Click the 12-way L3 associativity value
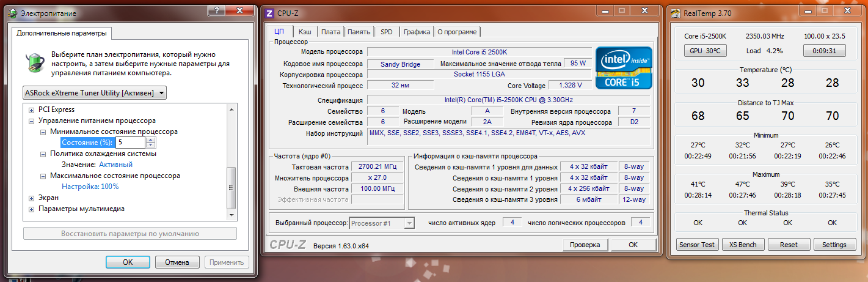868x282 pixels. coord(634,200)
